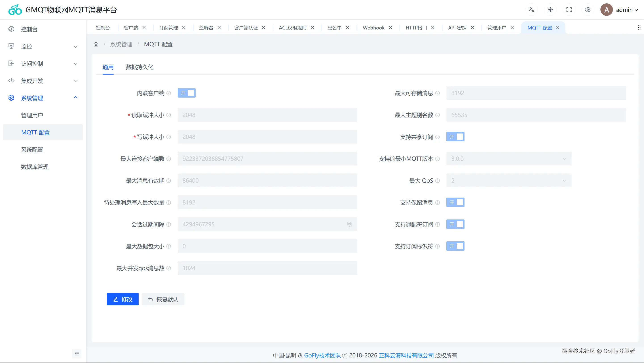Toggle the 支持通配符订阅 switch
644x363 pixels.
(x=455, y=224)
